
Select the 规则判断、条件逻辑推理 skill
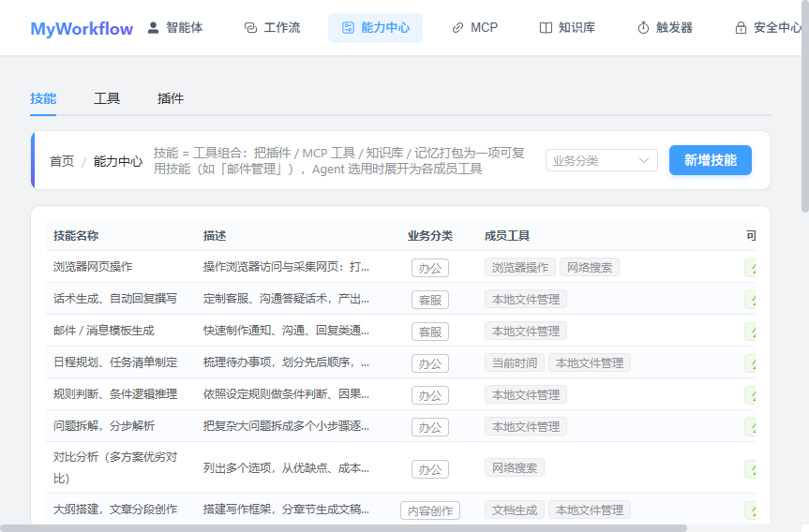click(x=115, y=394)
